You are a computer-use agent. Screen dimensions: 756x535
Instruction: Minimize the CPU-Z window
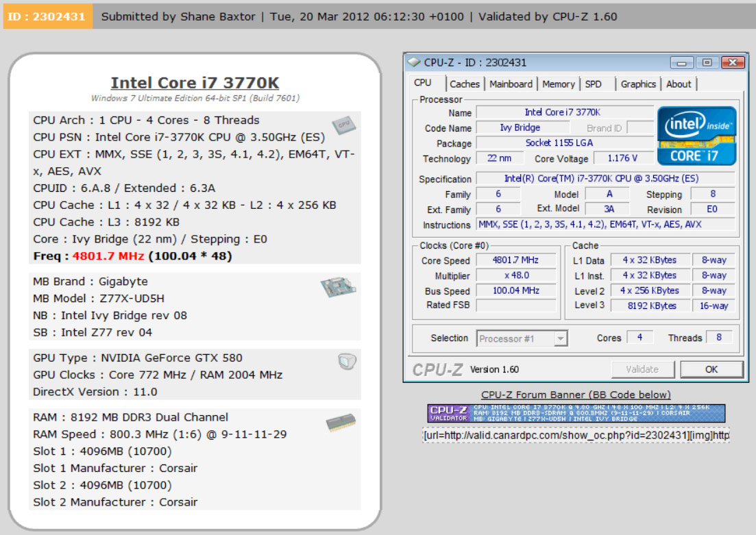682,62
